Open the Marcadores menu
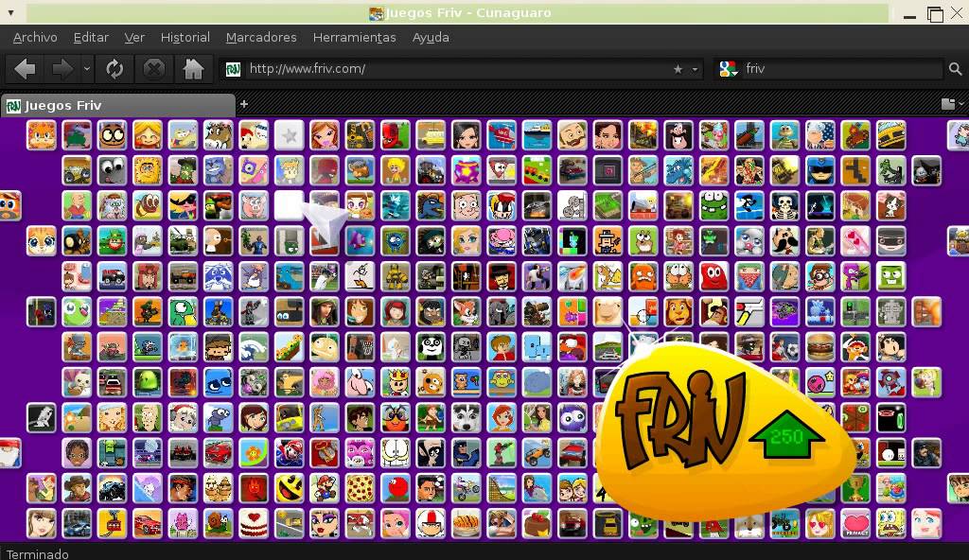 pos(261,37)
